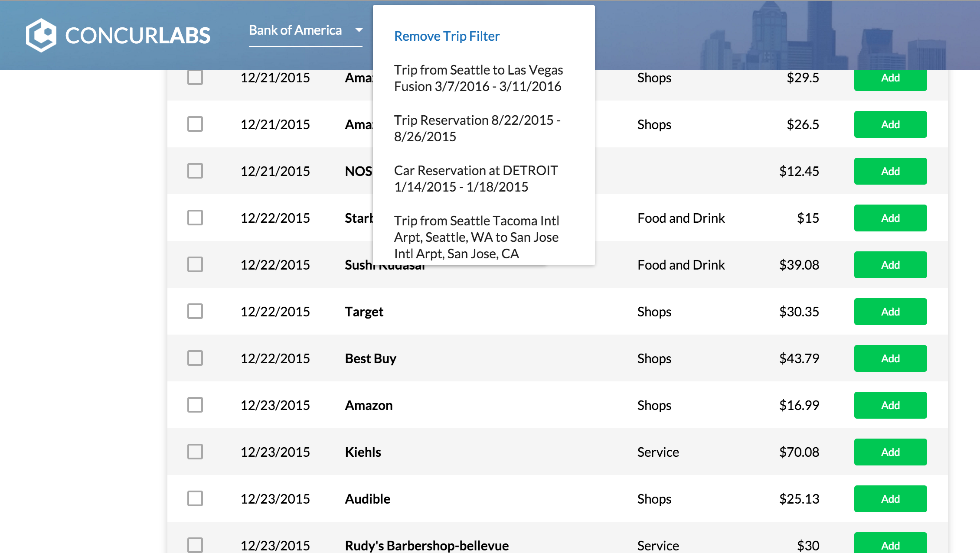Check the Target transaction checkbox
Screen dimensions: 980x553
(195, 311)
